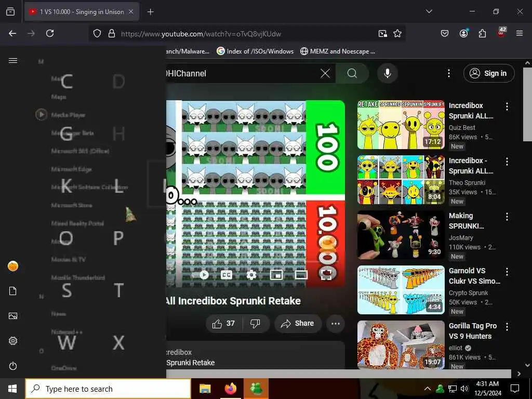Open YouTube settings three-dot menu
Viewport: 532px width, 399px height.
448,73
